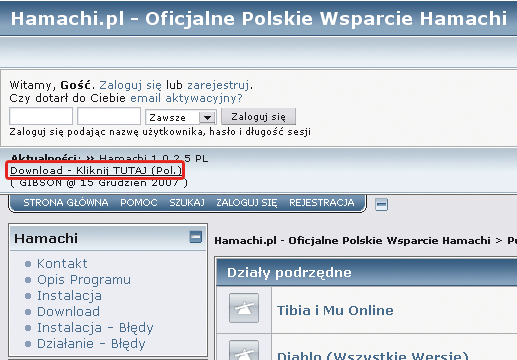
Task: Click the Diablo forum status icon
Action: (244, 350)
